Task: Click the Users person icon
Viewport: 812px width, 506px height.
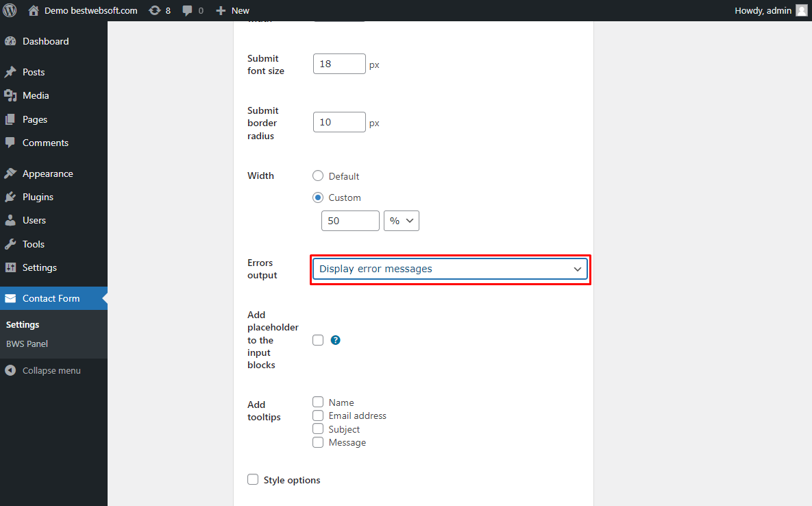Action: 10,220
